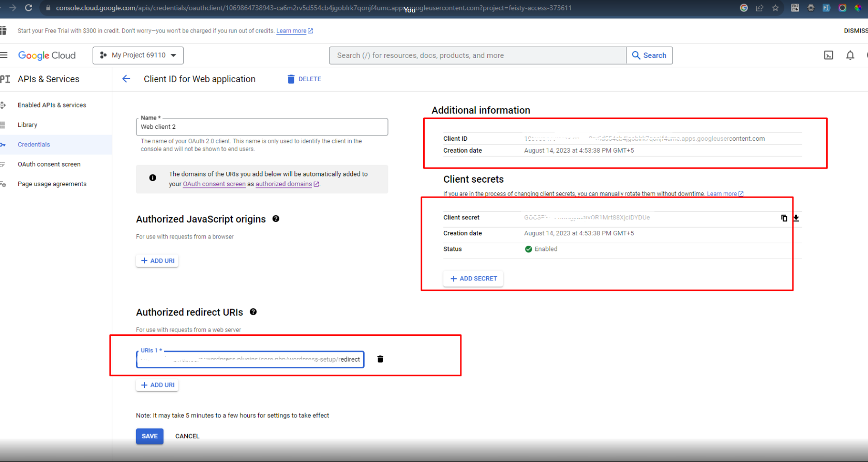Click ADD URI under JavaScript origins
The image size is (868, 462).
[157, 261]
